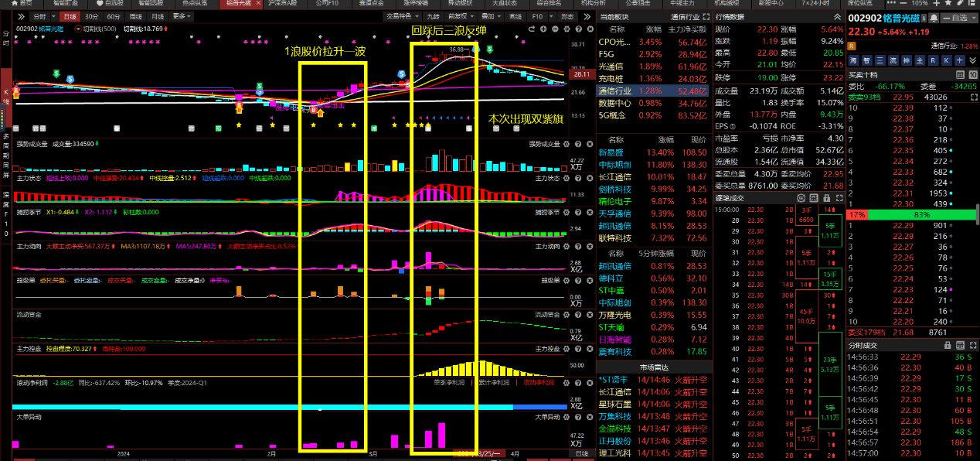Toggle fullscreen icon beside 通信行业 header
980x461 pixels.
click(706, 16)
